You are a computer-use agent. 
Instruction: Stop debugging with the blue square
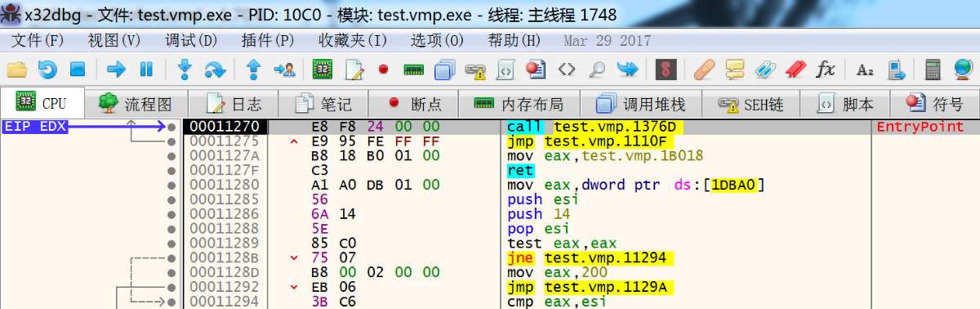[x=78, y=69]
